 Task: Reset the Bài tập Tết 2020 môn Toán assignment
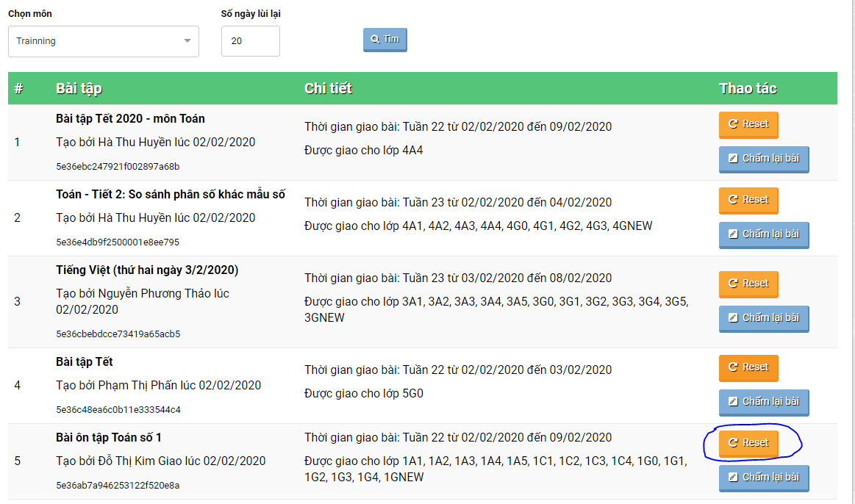(x=748, y=124)
